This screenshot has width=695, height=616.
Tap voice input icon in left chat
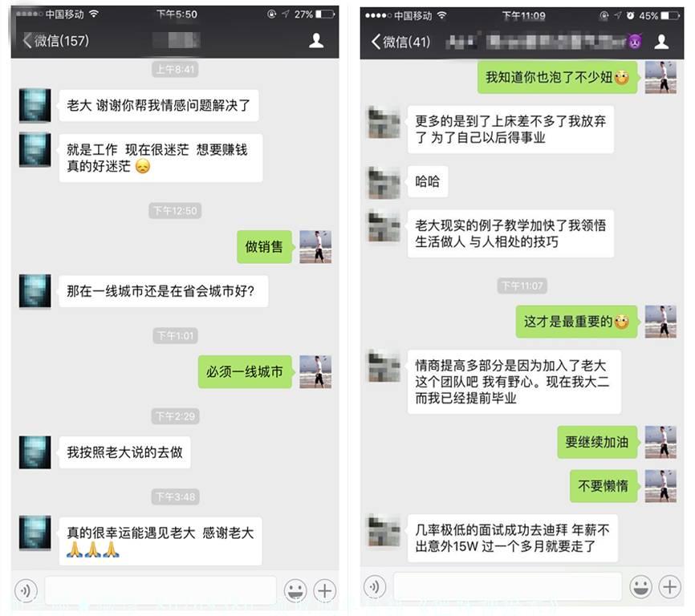(26, 590)
